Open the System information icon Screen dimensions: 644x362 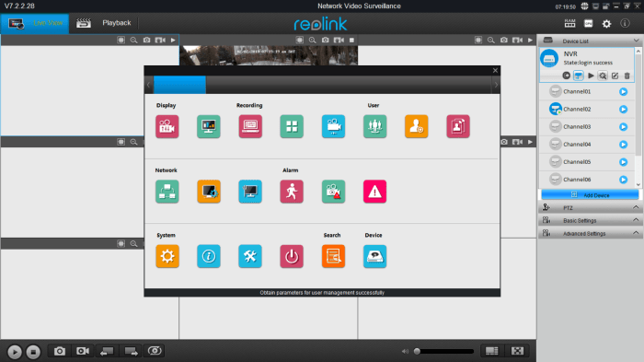tap(209, 256)
